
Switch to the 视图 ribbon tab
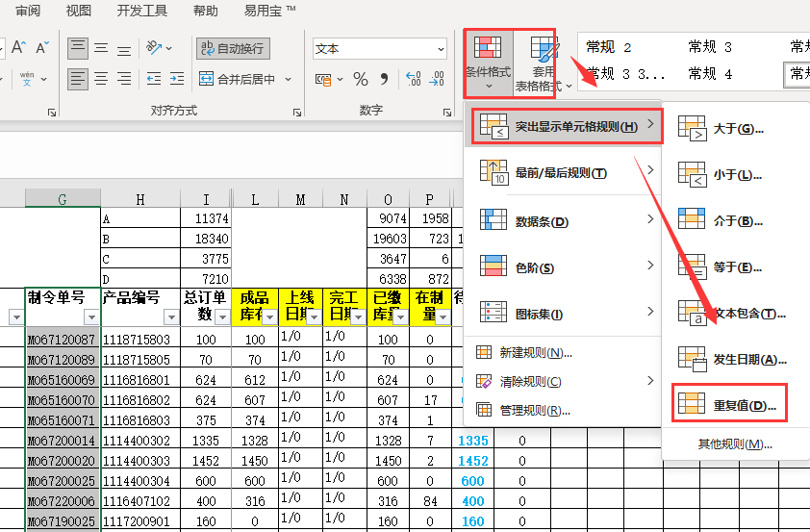[79, 11]
